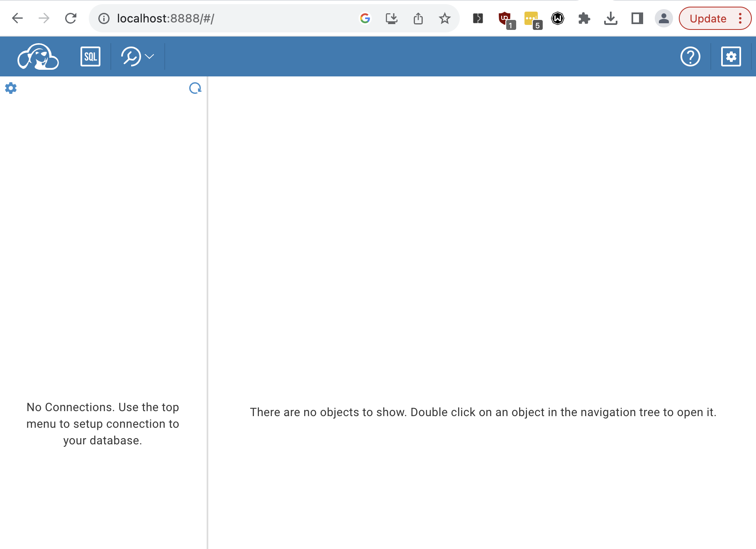Click the Windscribe extension icon
The height and width of the screenshot is (549, 756).
click(x=558, y=18)
